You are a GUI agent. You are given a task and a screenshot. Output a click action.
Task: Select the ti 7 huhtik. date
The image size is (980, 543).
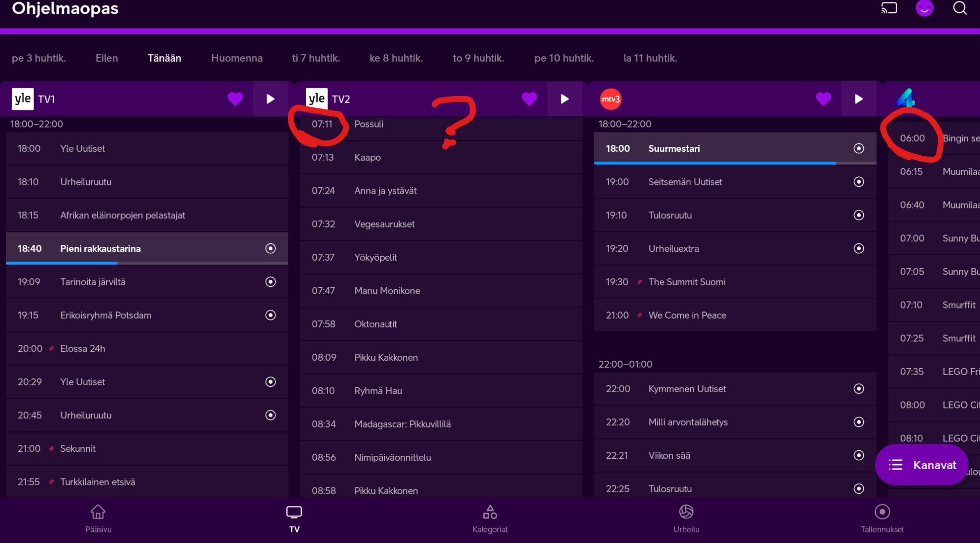click(316, 58)
